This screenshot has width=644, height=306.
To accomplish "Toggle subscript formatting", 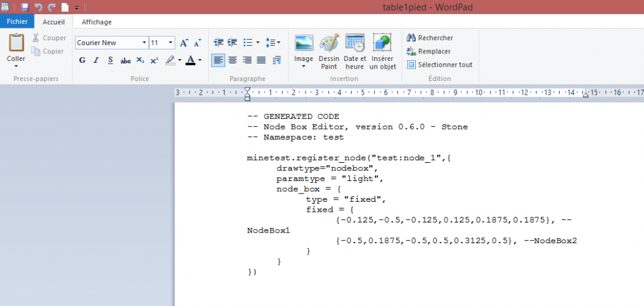I will pos(140,61).
